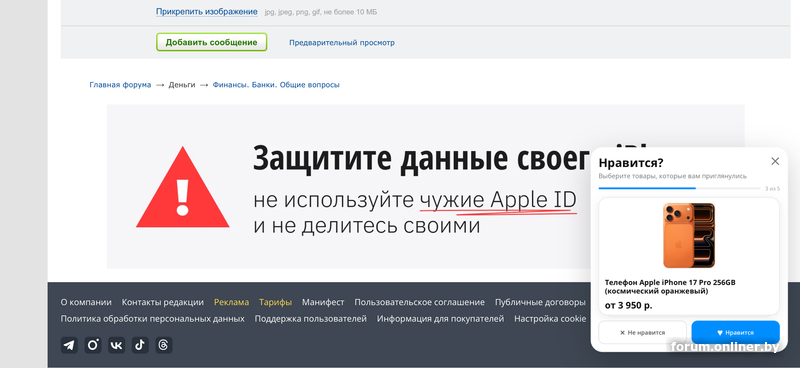Open 'Поддержка пользователей' footer link

(311, 318)
